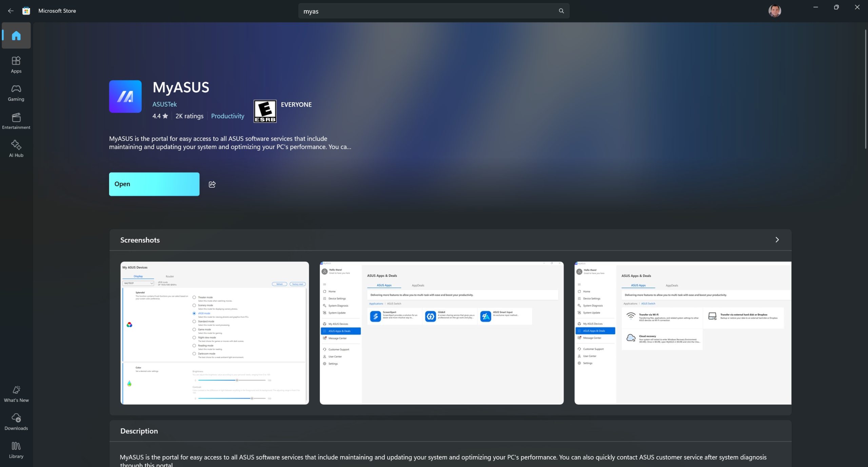Click the back navigation arrow

[x=10, y=11]
